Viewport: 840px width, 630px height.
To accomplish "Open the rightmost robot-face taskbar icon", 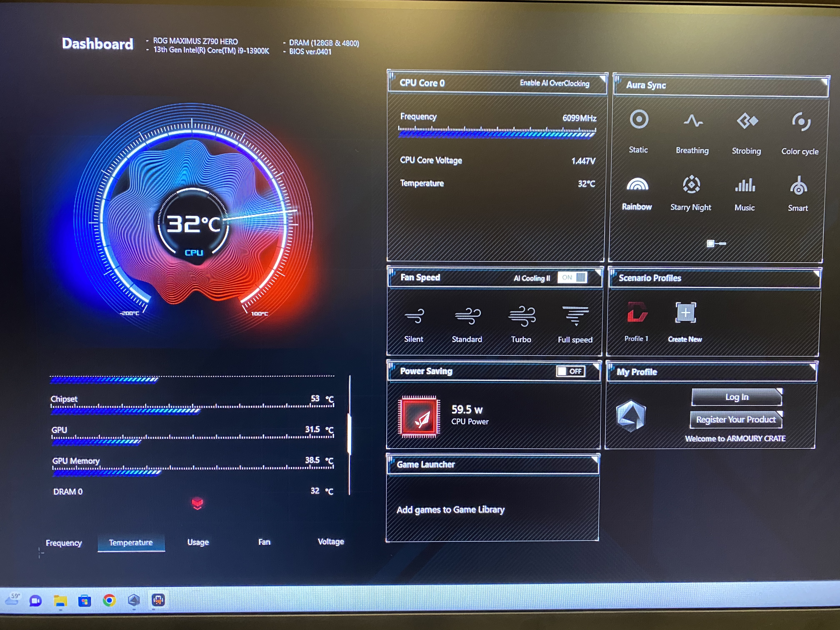I will pyautogui.click(x=158, y=600).
